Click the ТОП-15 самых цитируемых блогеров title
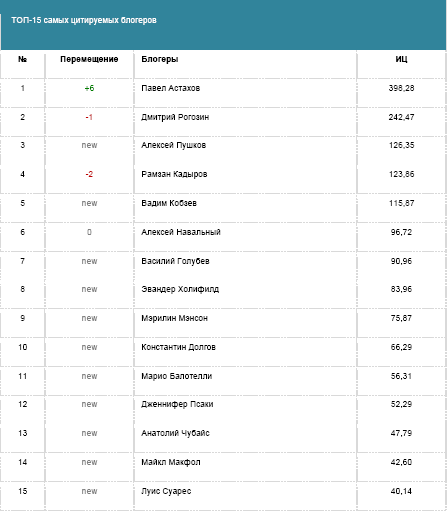 point(84,20)
